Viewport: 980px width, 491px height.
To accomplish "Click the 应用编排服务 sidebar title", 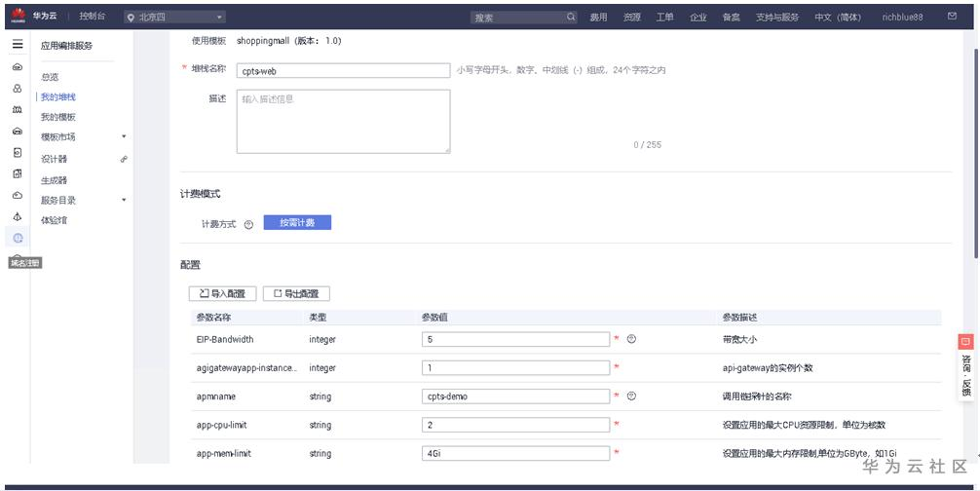I will tap(66, 46).
